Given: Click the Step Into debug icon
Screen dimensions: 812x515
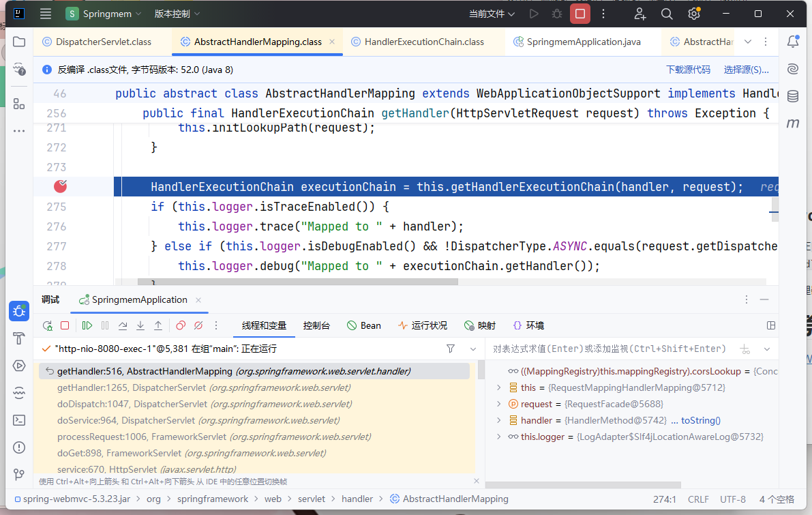Looking at the screenshot, I should (x=140, y=326).
